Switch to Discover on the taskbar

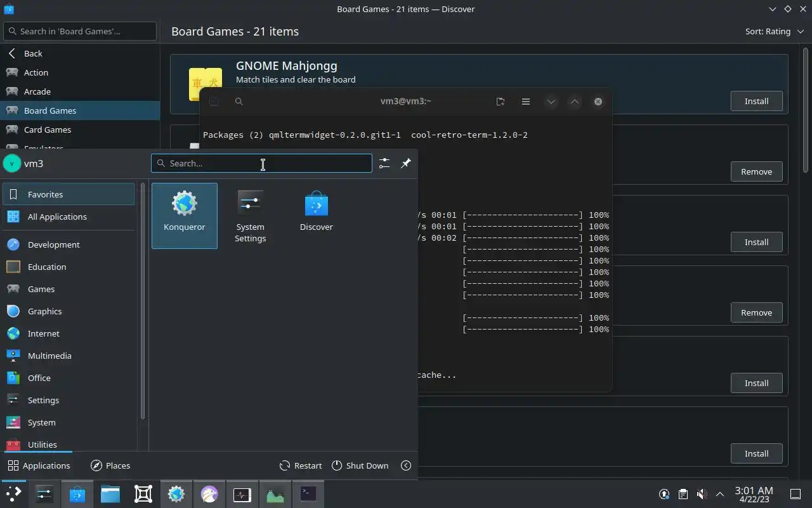click(x=77, y=493)
